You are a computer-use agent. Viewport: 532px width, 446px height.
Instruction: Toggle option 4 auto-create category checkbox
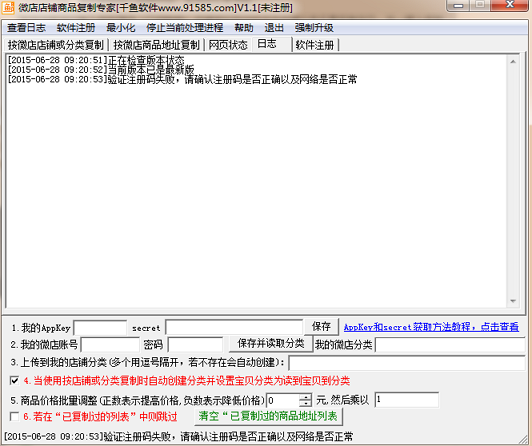[x=15, y=381]
